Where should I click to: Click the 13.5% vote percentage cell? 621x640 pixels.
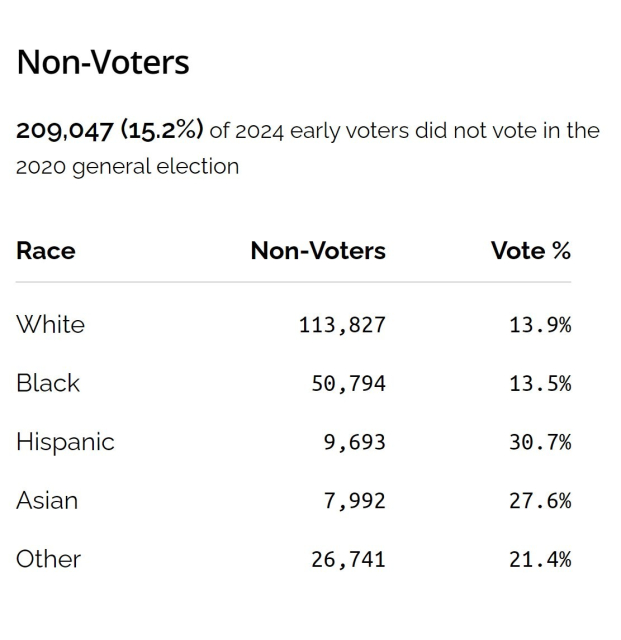540,383
